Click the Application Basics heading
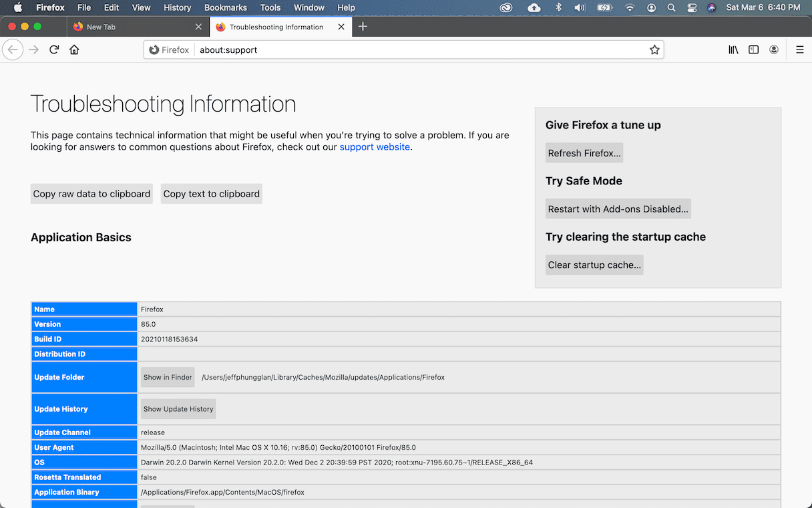The image size is (812, 508). 81,237
